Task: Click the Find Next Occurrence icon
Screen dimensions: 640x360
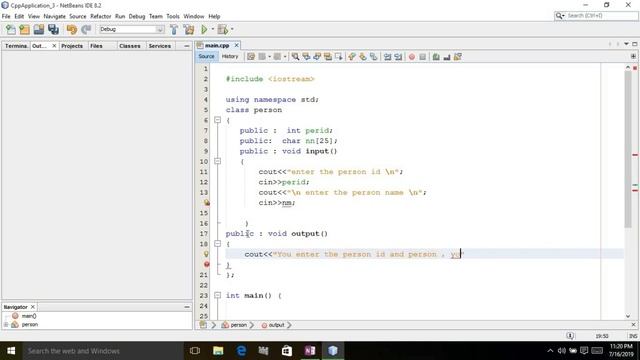Action: click(x=317, y=57)
